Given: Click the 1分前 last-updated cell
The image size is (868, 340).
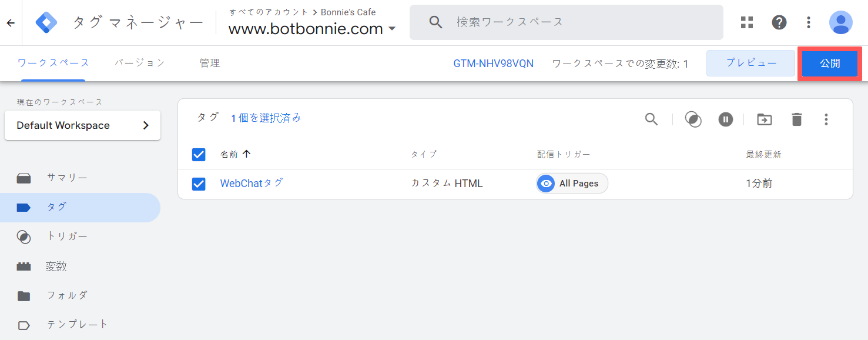Looking at the screenshot, I should click(759, 184).
